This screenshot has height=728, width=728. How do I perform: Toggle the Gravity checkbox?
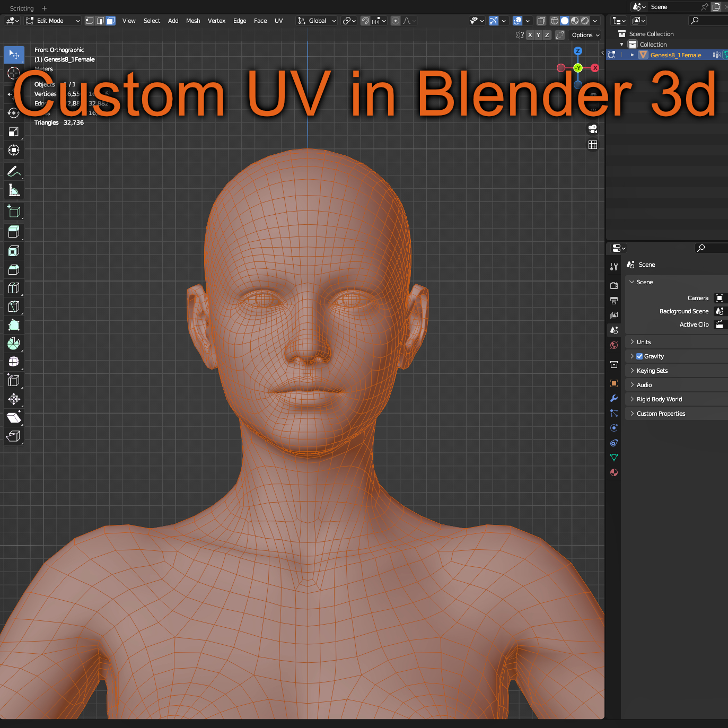[639, 356]
